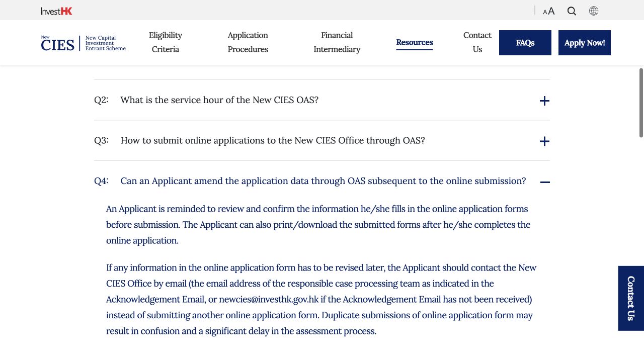
Task: Open the Application Procedures menu
Action: click(x=248, y=42)
